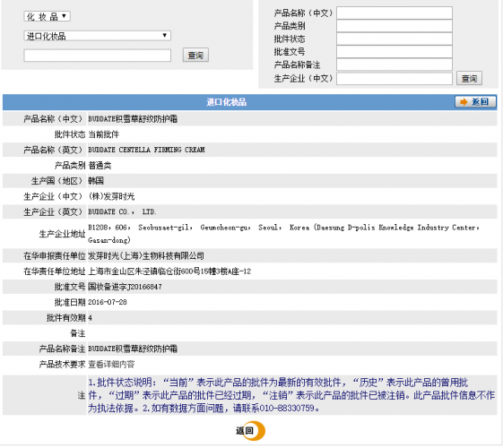Click the 进口化妆品 table header title
The height and width of the screenshot is (448, 503).
(x=227, y=102)
